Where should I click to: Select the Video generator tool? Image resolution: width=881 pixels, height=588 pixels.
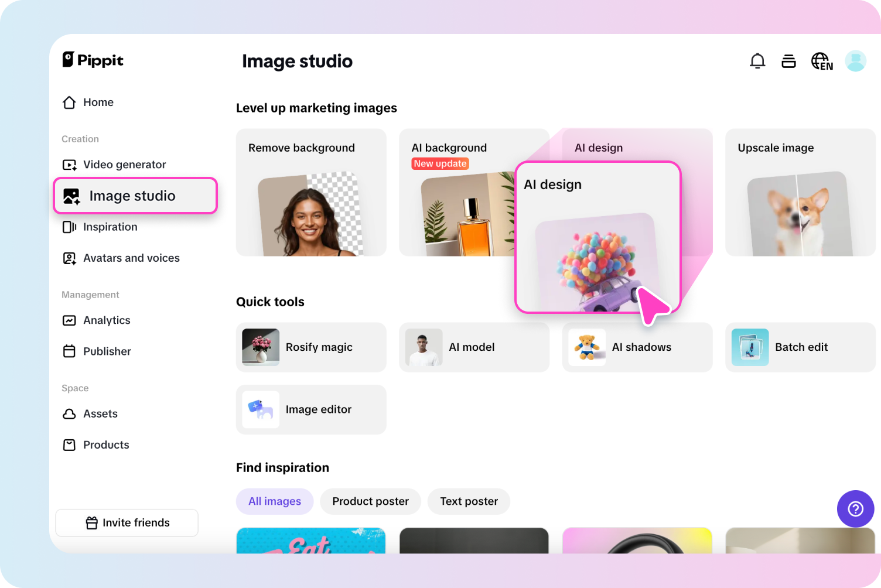[x=124, y=165]
